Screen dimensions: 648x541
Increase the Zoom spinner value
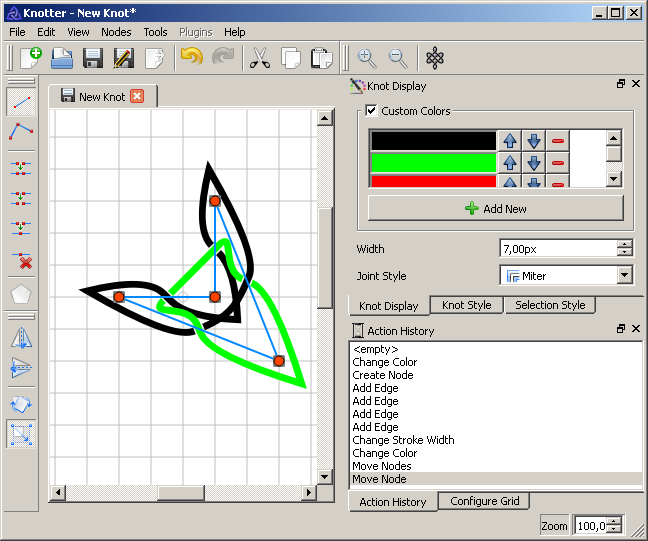click(615, 522)
